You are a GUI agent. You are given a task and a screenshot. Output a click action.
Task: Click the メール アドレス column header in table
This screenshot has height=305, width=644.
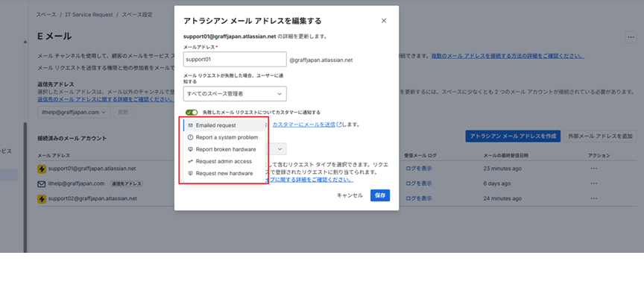(54, 156)
